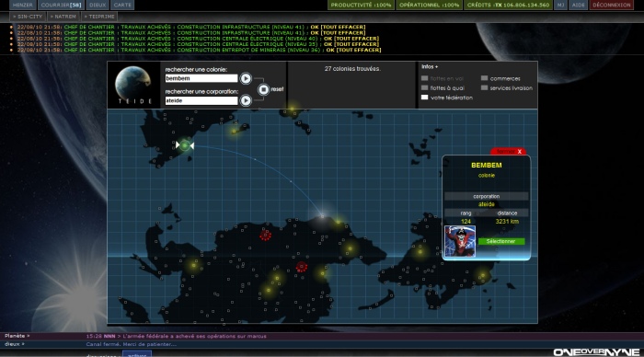This screenshot has height=357, width=644.
Task: Open the COURRIER menu
Action: point(62,5)
